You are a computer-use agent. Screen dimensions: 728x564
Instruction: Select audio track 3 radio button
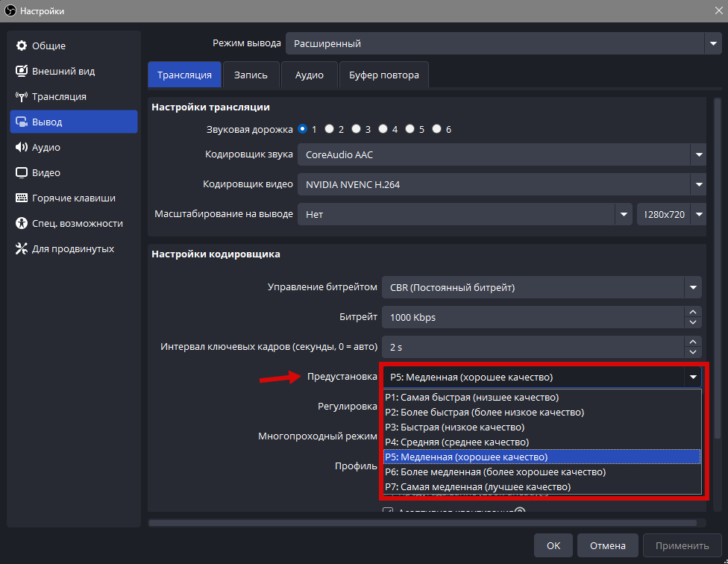[x=356, y=128]
